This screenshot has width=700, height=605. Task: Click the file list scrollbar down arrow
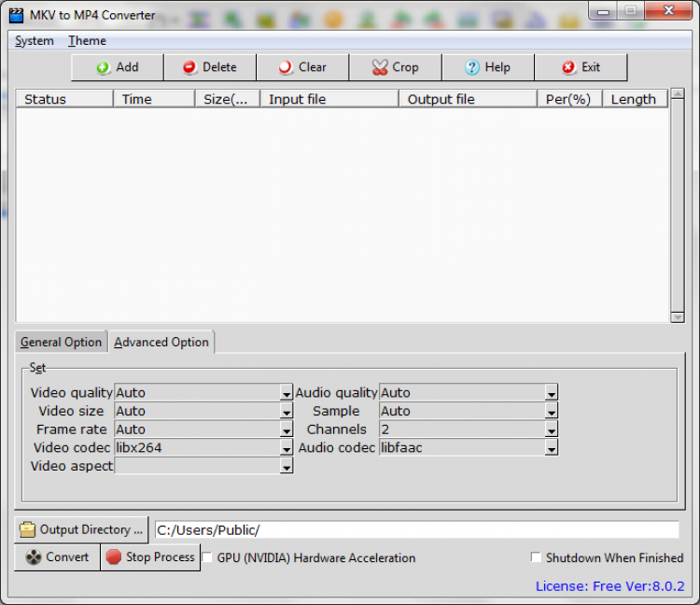pyautogui.click(x=678, y=317)
